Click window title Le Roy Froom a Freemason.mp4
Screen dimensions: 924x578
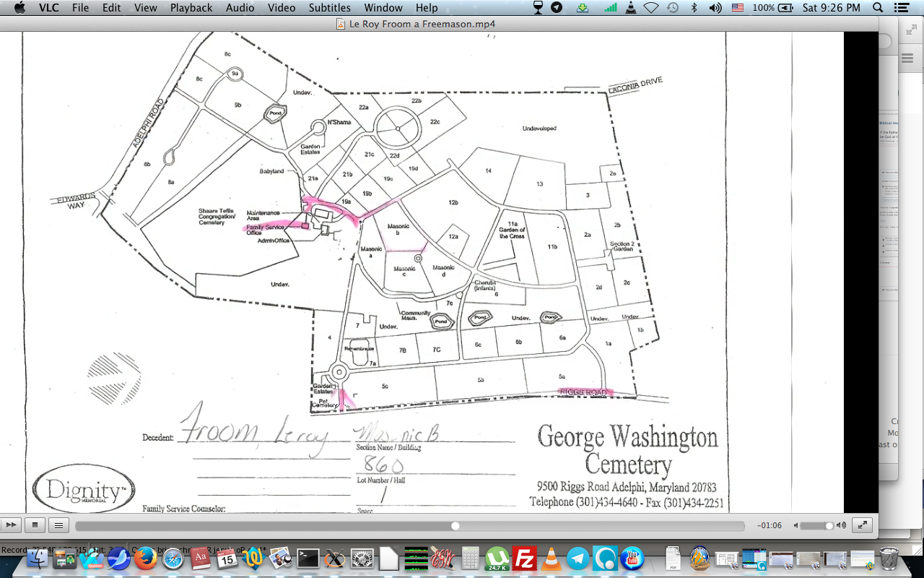coord(422,24)
